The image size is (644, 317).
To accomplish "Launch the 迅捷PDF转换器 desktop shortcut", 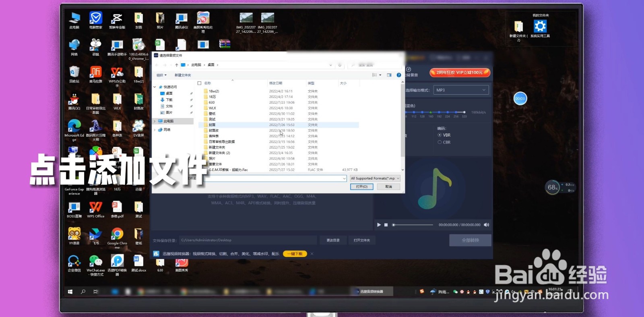I will tap(117, 265).
